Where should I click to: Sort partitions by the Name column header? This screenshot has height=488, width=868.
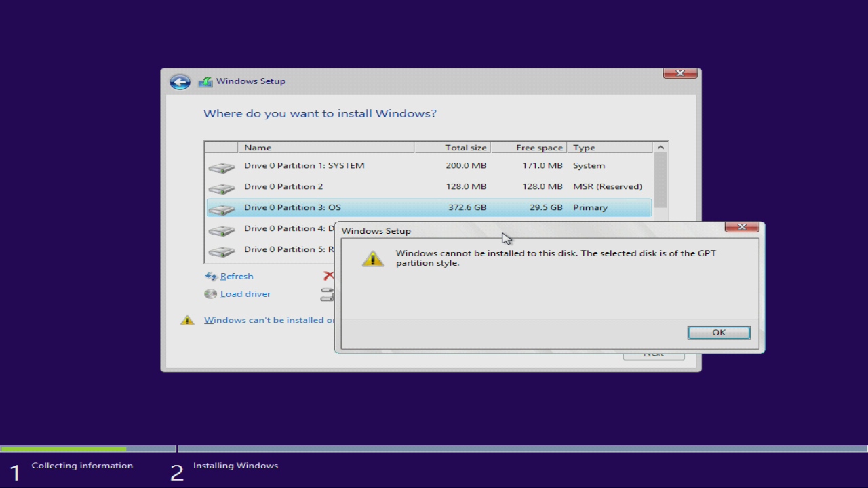coord(326,148)
